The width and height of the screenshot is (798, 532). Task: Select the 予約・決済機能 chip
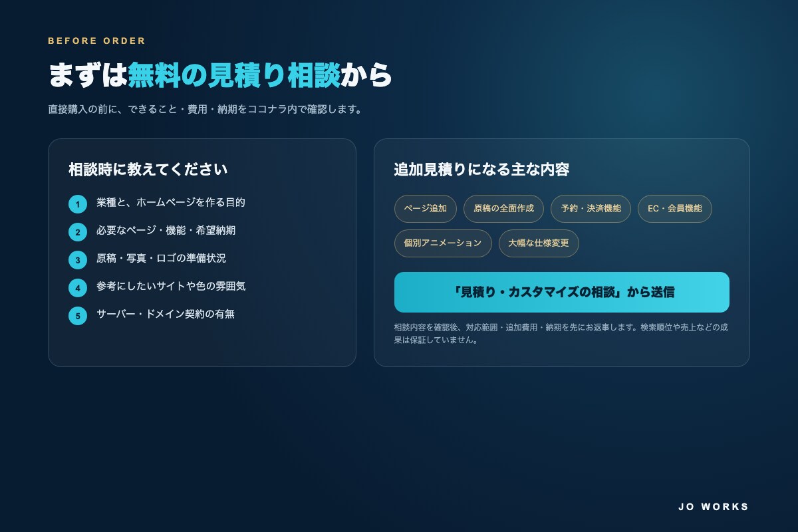tap(591, 209)
